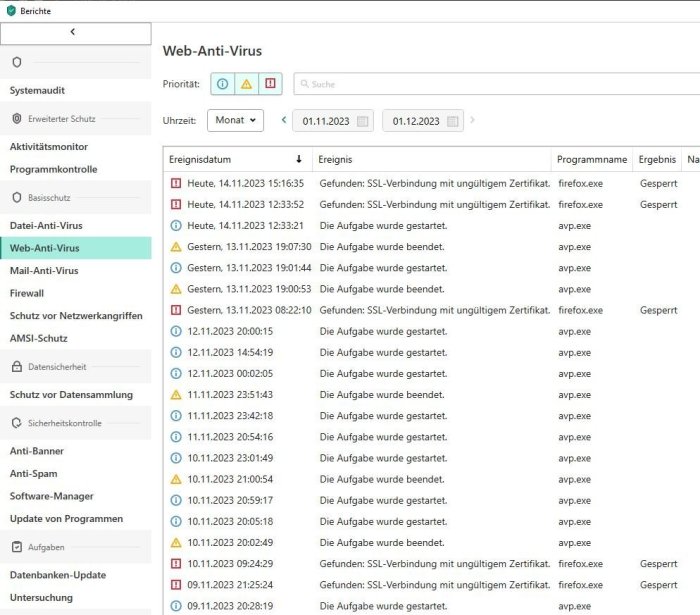Select Firewall in the sidebar
700x615 pixels.
27,293
